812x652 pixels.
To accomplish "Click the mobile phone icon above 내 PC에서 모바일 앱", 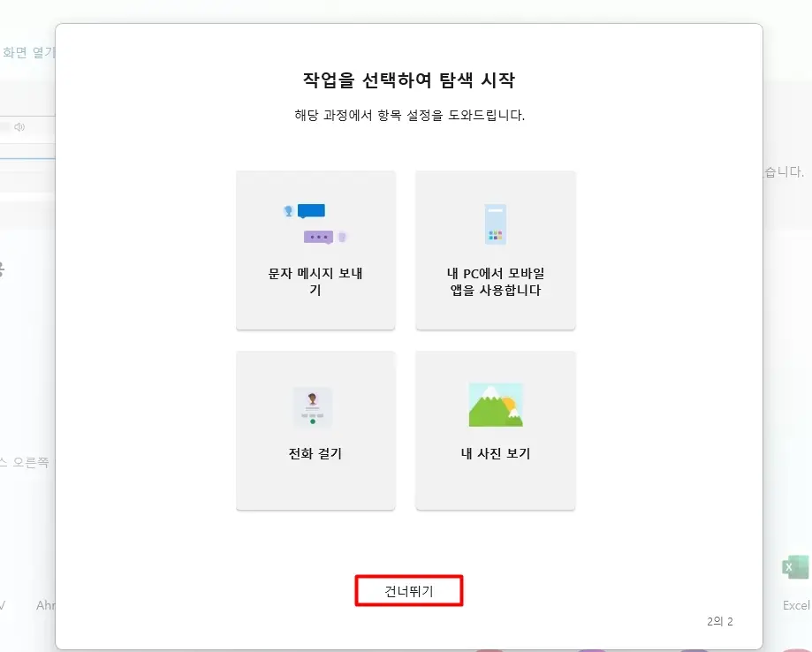I will [495, 224].
